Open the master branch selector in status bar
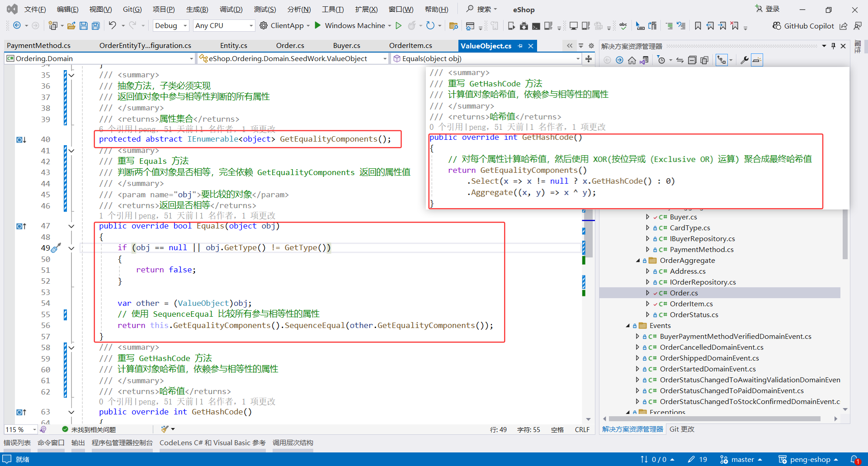The height and width of the screenshot is (466, 868). 741,459
